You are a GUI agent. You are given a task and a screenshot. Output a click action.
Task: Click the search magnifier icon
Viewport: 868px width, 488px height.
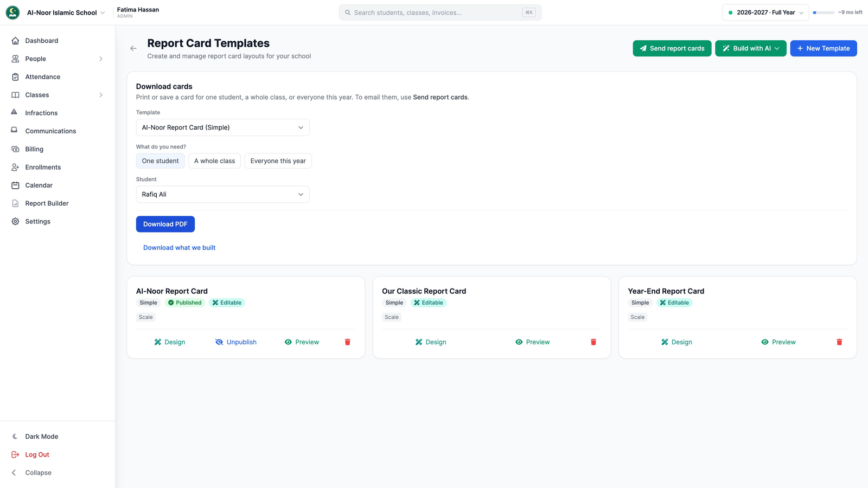point(348,12)
